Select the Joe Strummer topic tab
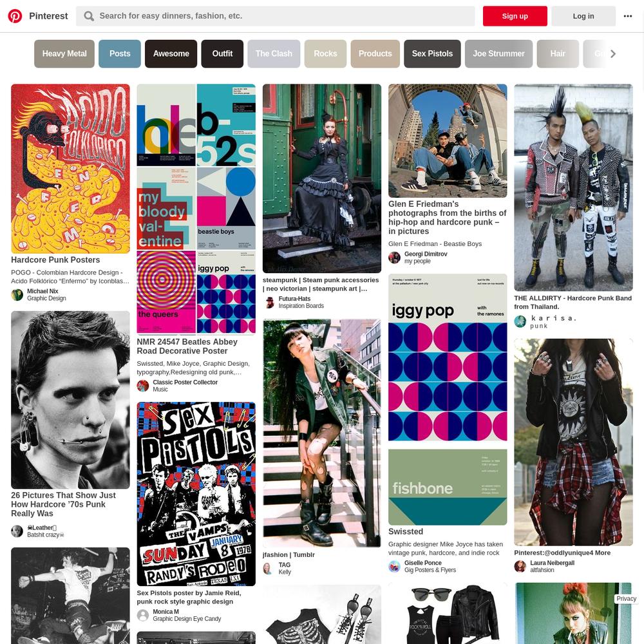The width and height of the screenshot is (644, 644). (x=498, y=54)
